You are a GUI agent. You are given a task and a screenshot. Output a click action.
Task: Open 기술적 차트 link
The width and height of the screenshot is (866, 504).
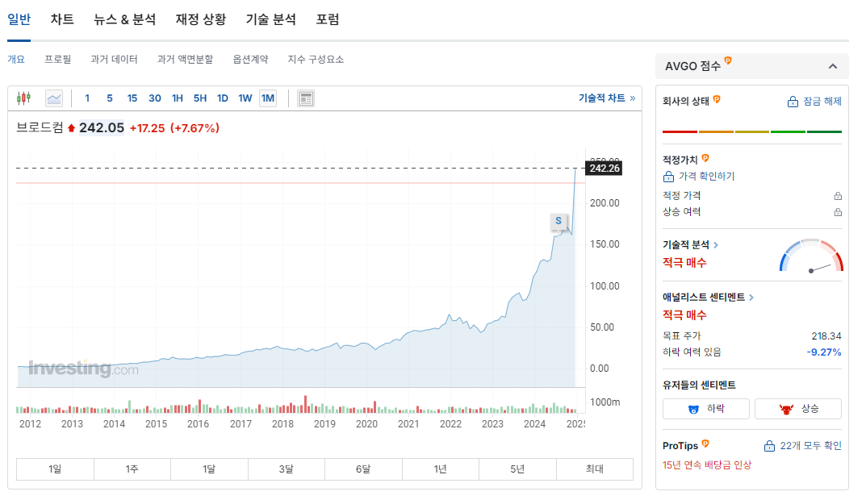pyautogui.click(x=607, y=98)
